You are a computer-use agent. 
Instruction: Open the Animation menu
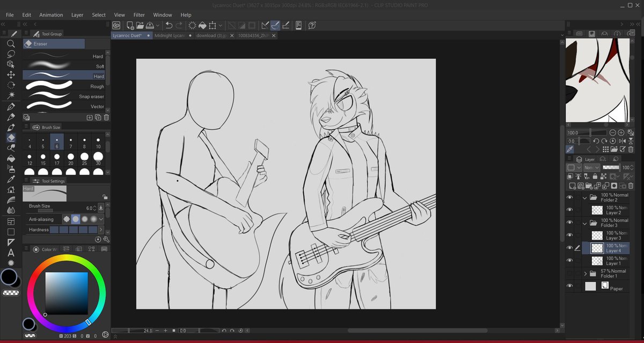coord(51,15)
